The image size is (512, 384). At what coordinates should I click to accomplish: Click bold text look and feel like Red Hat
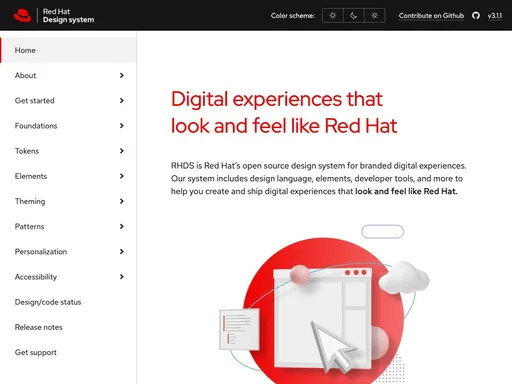(x=406, y=191)
